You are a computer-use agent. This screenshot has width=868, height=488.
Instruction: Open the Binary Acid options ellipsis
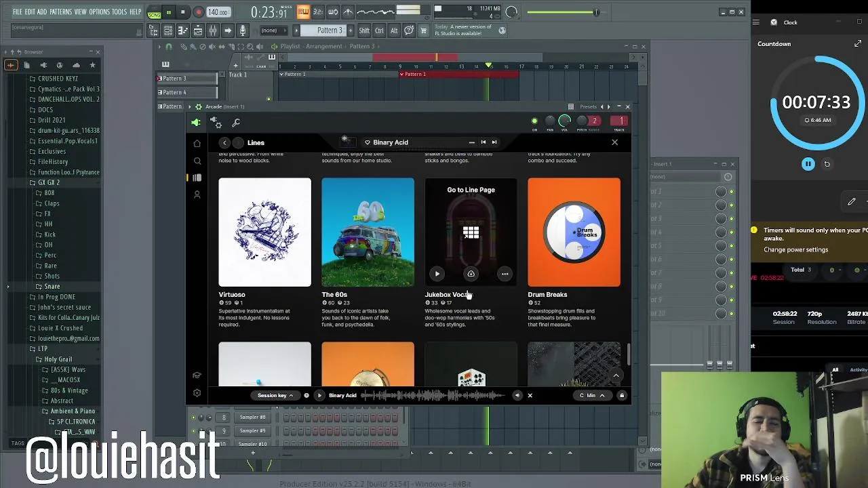pyautogui.click(x=471, y=142)
